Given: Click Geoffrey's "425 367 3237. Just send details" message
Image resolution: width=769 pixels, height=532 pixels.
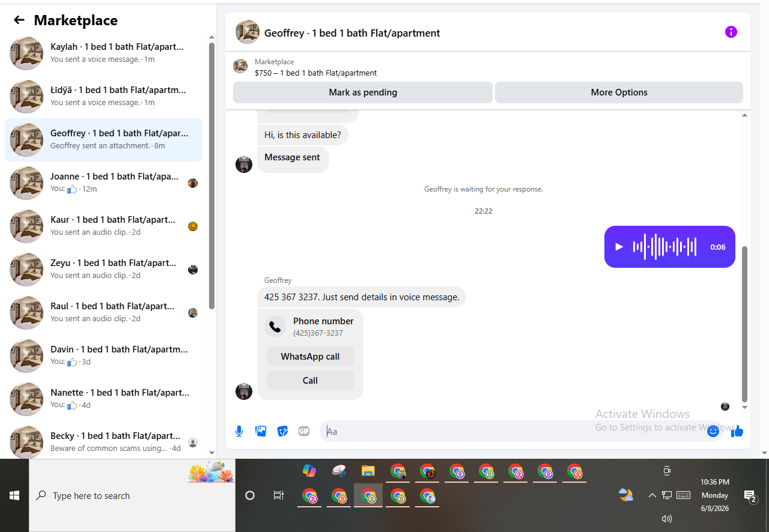Looking at the screenshot, I should click(x=362, y=297).
